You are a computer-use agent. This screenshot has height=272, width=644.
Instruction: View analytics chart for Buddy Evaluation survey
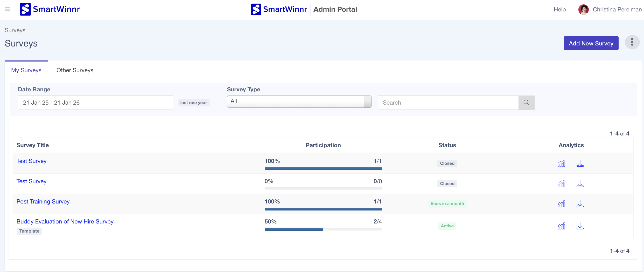click(561, 226)
